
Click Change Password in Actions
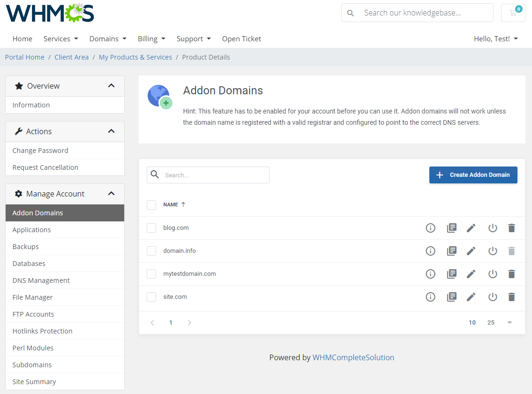pyautogui.click(x=65, y=151)
